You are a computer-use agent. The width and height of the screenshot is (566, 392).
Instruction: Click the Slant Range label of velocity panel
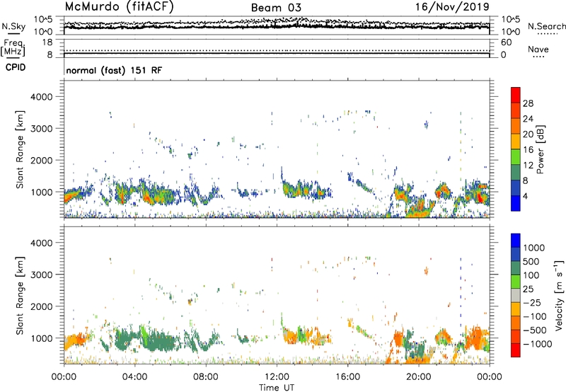(20, 295)
